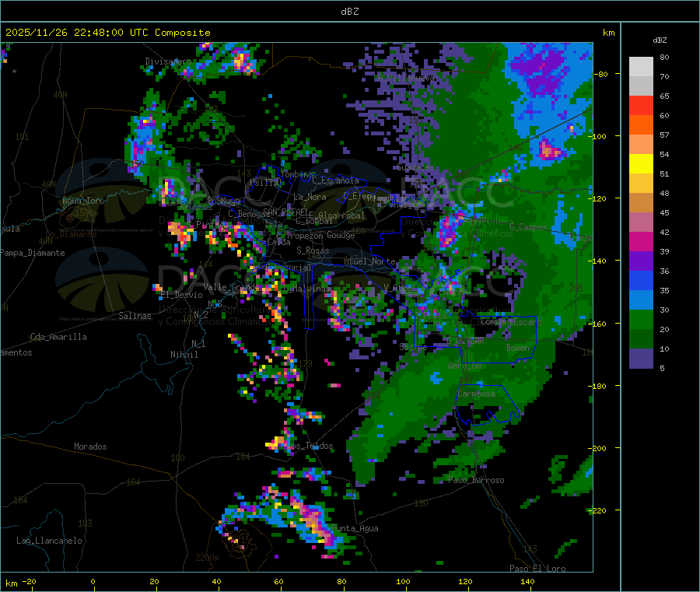
Task: Click the 2200m volcano elevation label
Action: pos(207,558)
